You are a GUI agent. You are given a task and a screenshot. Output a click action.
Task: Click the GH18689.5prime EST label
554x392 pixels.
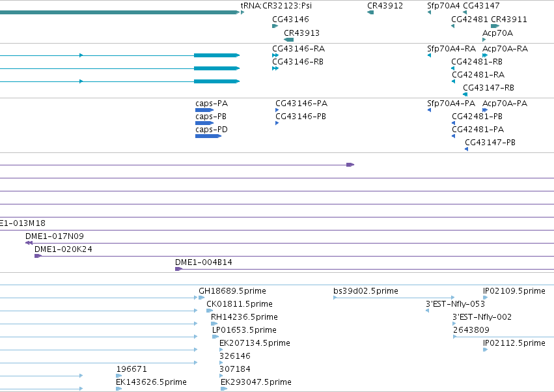click(232, 291)
